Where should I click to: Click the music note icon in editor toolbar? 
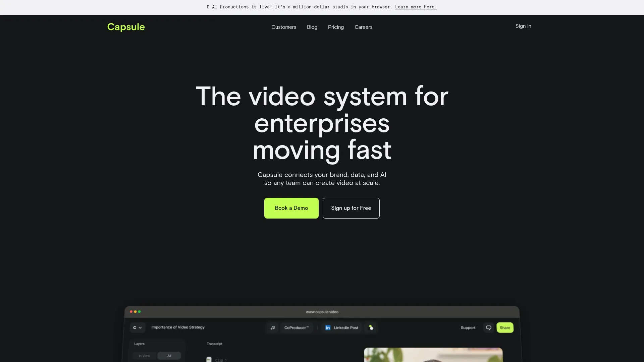273,327
